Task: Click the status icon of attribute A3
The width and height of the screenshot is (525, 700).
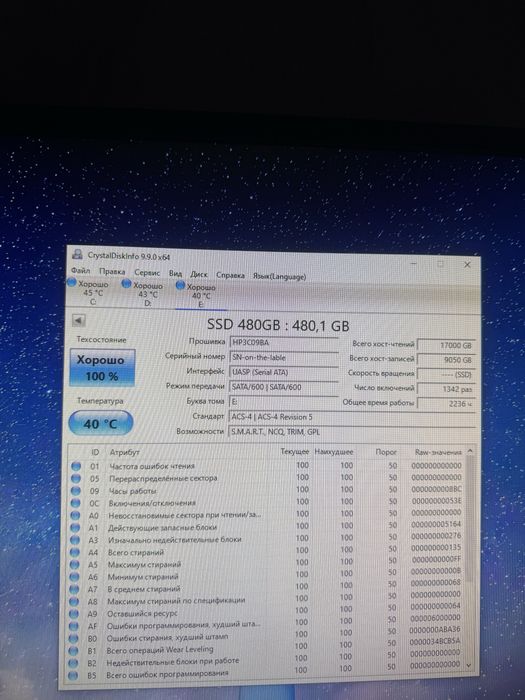Action: pos(75,540)
